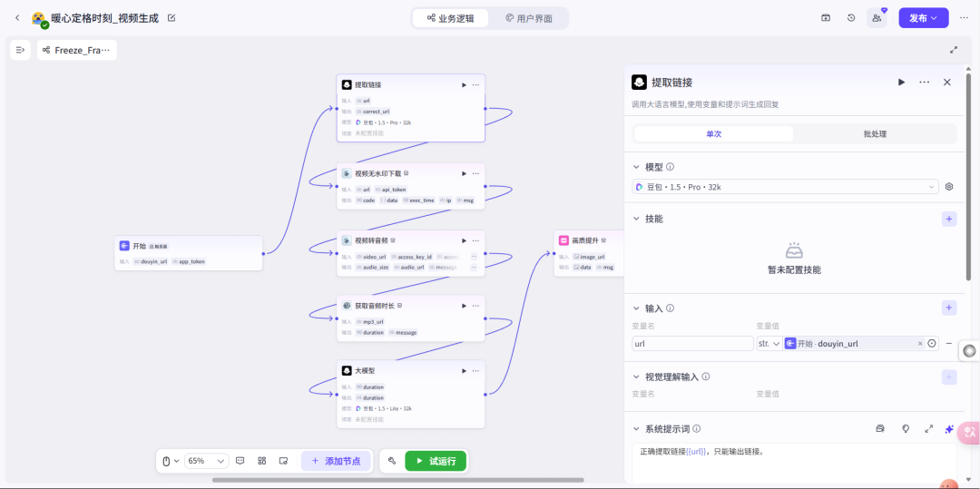Click the green 试运行 button

(435, 461)
